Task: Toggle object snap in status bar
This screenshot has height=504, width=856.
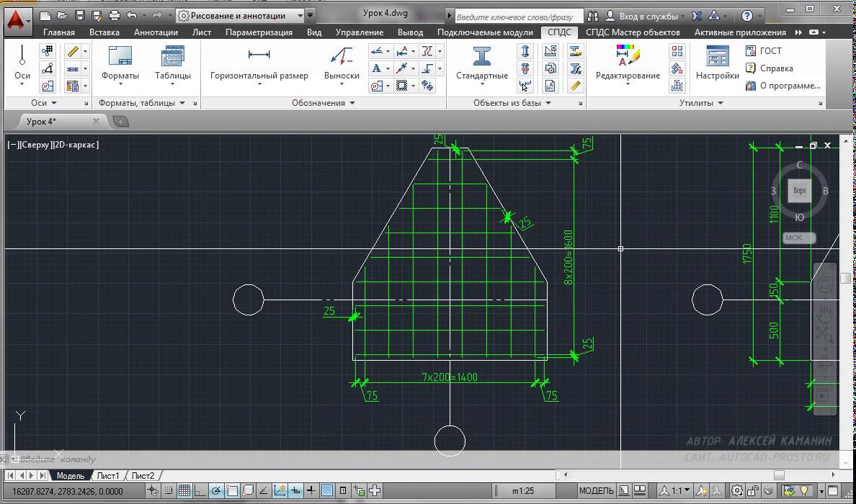Action: point(232,491)
